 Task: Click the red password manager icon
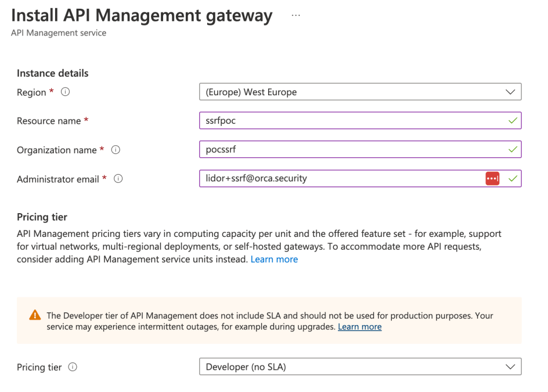coord(492,178)
